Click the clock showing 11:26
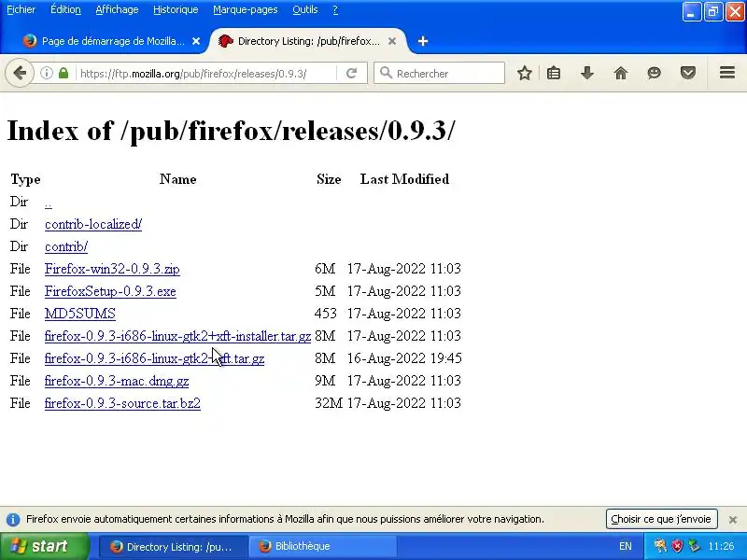747x560 pixels. (721, 546)
